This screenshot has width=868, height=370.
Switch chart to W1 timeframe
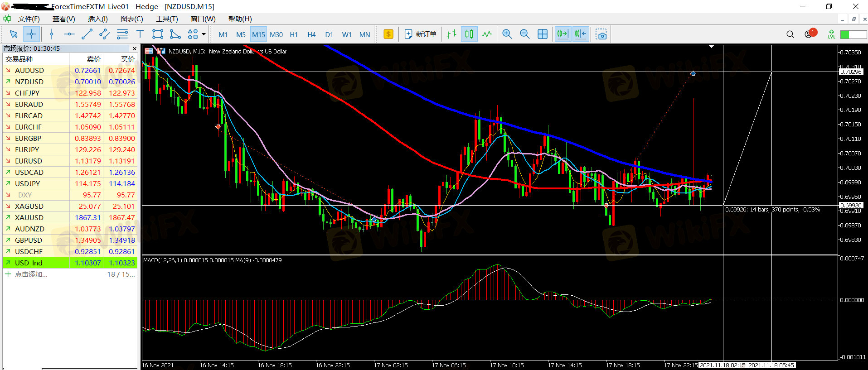[347, 34]
